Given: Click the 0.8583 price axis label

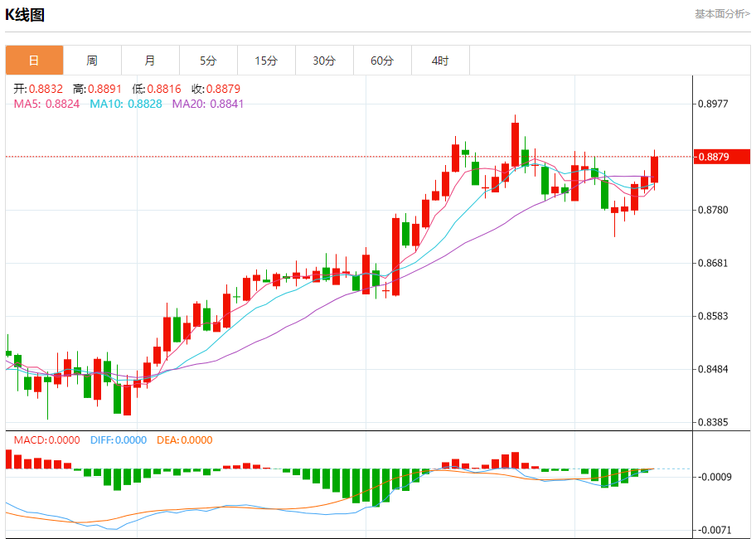Looking at the screenshot, I should 713,316.
